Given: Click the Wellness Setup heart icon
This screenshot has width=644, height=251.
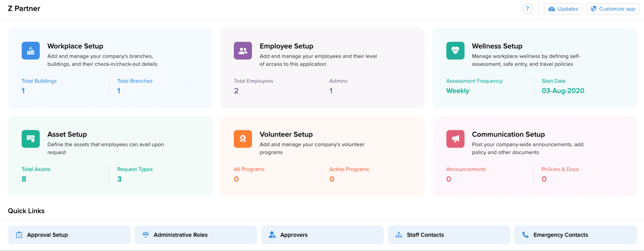Looking at the screenshot, I should point(455,51).
